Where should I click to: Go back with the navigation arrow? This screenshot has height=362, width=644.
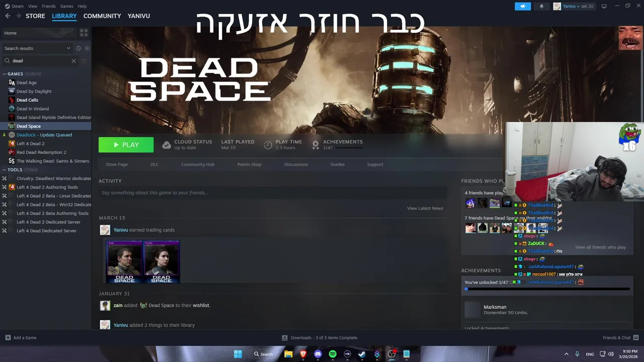click(x=8, y=16)
